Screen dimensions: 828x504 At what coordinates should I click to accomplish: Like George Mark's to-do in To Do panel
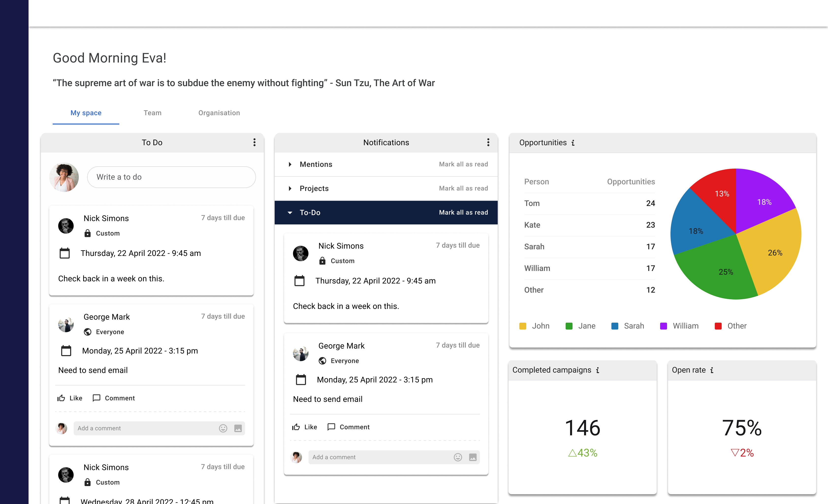70,398
